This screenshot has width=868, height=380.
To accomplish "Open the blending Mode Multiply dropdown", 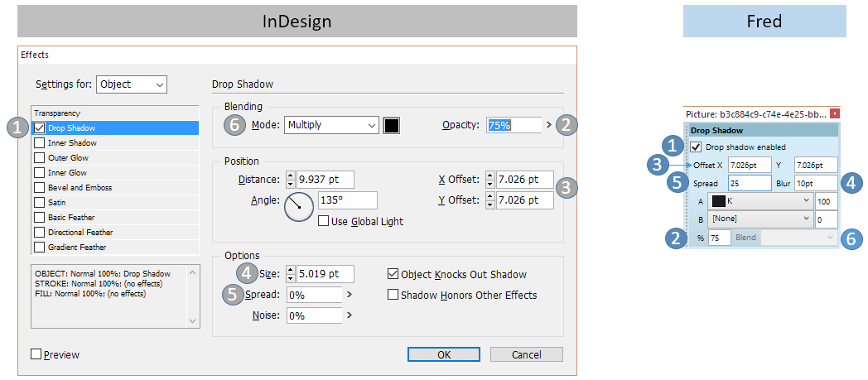I will [331, 125].
